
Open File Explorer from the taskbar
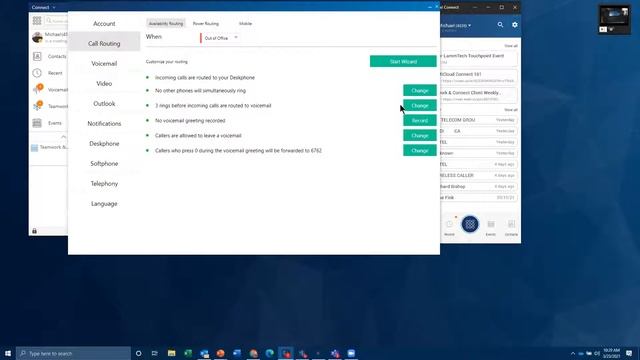pos(171,353)
